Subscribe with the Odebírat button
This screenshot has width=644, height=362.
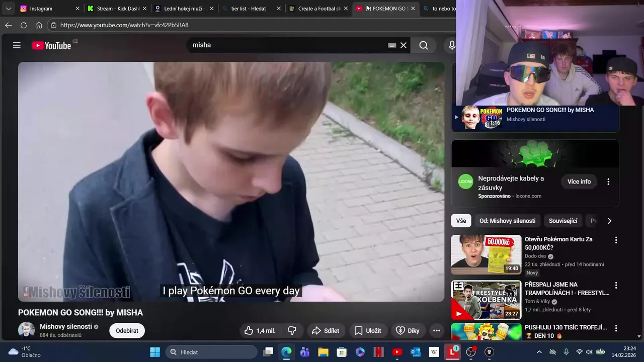pyautogui.click(x=127, y=331)
